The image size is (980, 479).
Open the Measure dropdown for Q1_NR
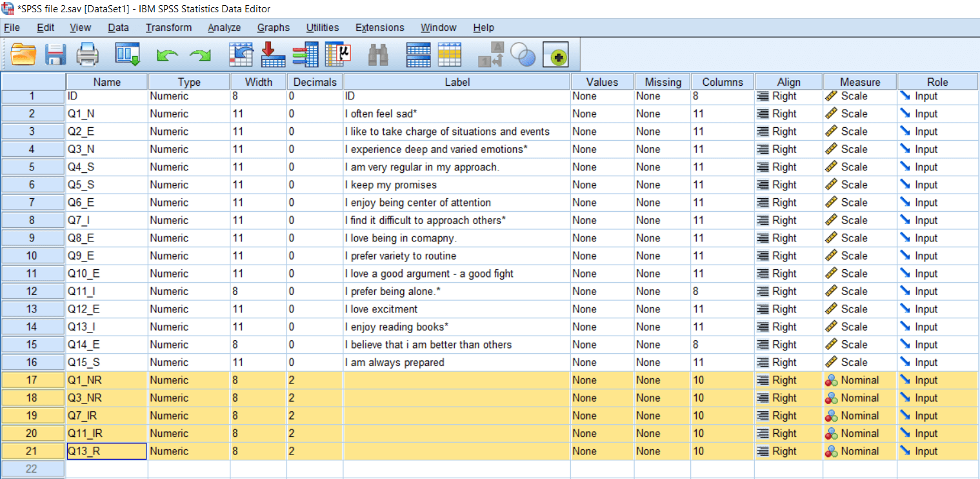coord(859,380)
